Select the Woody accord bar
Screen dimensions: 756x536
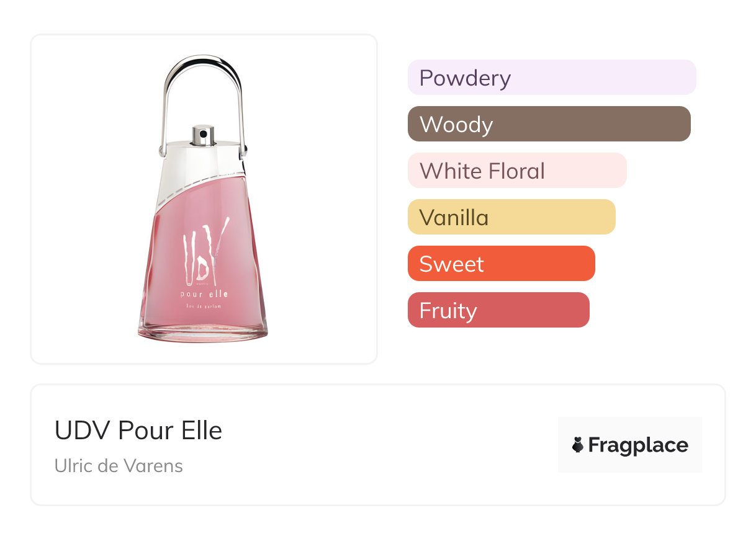549,124
